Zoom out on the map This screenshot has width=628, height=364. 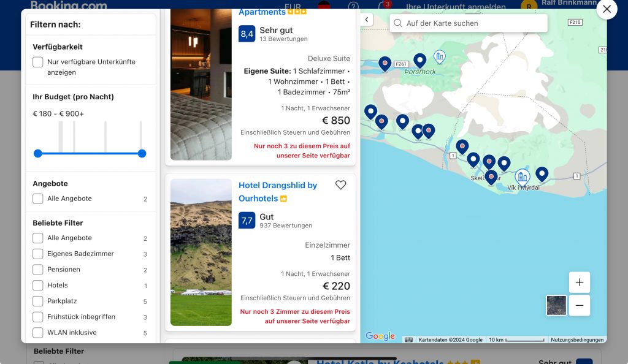pyautogui.click(x=579, y=305)
